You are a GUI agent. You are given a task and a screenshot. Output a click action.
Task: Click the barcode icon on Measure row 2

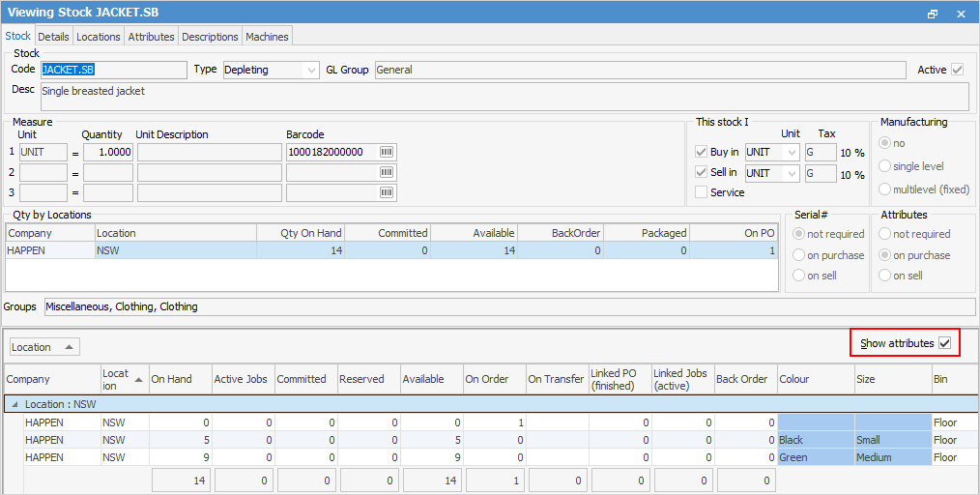point(387,172)
